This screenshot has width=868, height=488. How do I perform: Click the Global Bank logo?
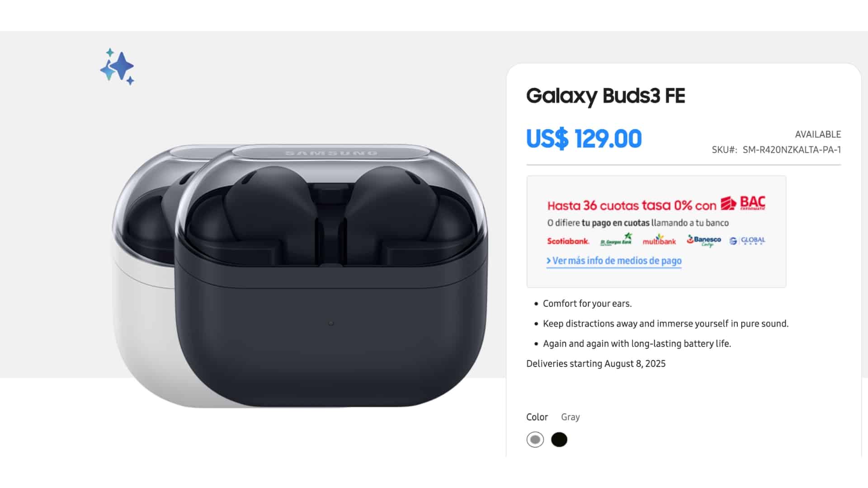click(747, 241)
